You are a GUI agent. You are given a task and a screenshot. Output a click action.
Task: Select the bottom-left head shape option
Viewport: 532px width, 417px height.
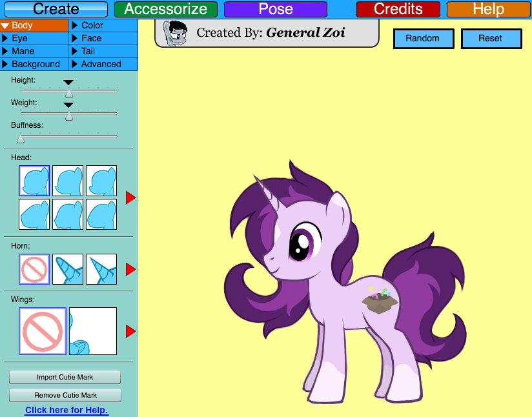[34, 214]
